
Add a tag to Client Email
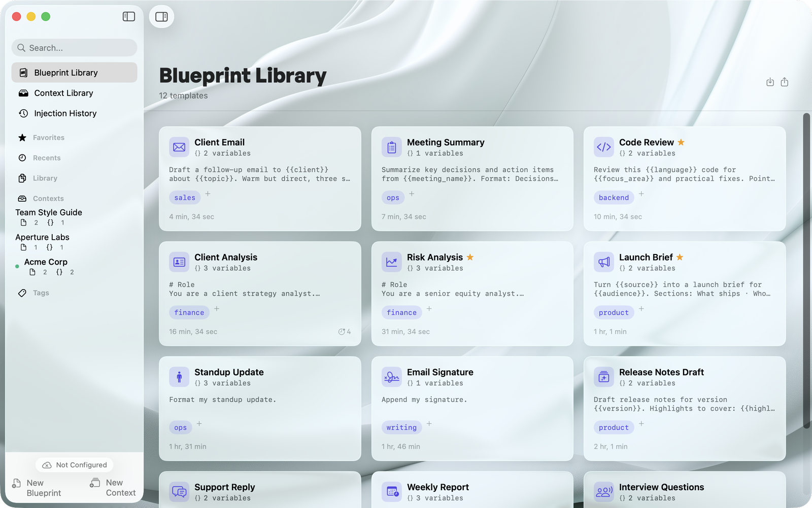pyautogui.click(x=208, y=194)
